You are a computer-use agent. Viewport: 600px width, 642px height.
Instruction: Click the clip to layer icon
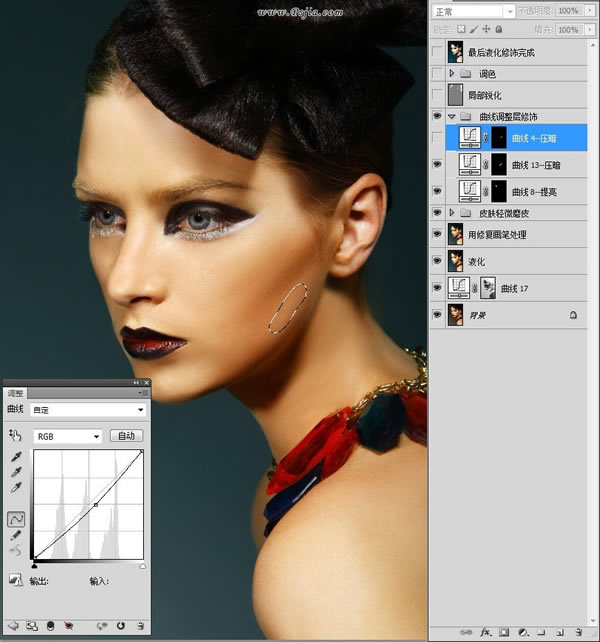(x=50, y=626)
